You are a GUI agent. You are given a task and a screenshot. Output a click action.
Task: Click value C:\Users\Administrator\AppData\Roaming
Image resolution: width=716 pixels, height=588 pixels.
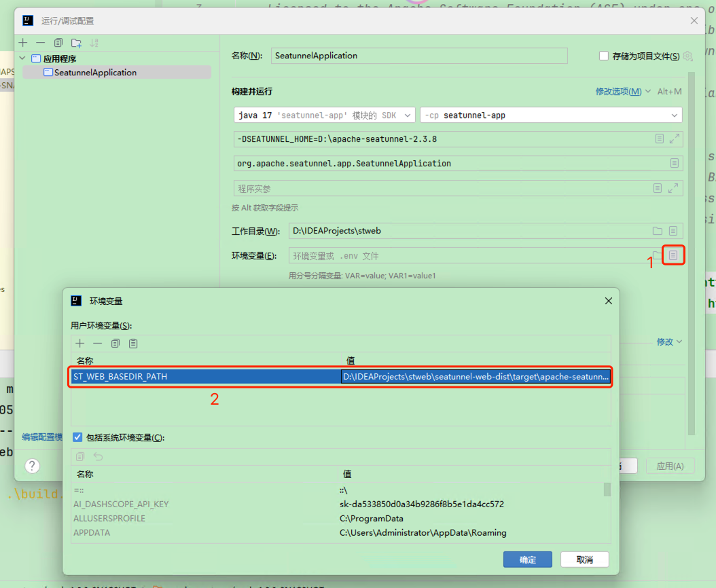tap(423, 533)
